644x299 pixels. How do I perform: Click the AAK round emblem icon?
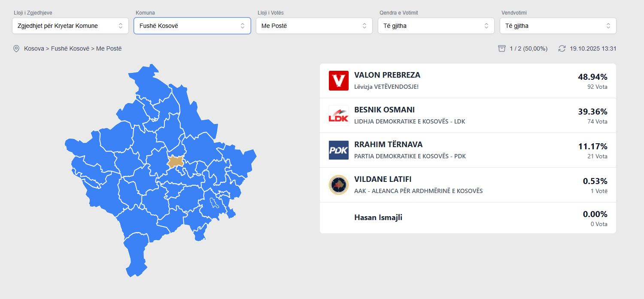click(338, 185)
